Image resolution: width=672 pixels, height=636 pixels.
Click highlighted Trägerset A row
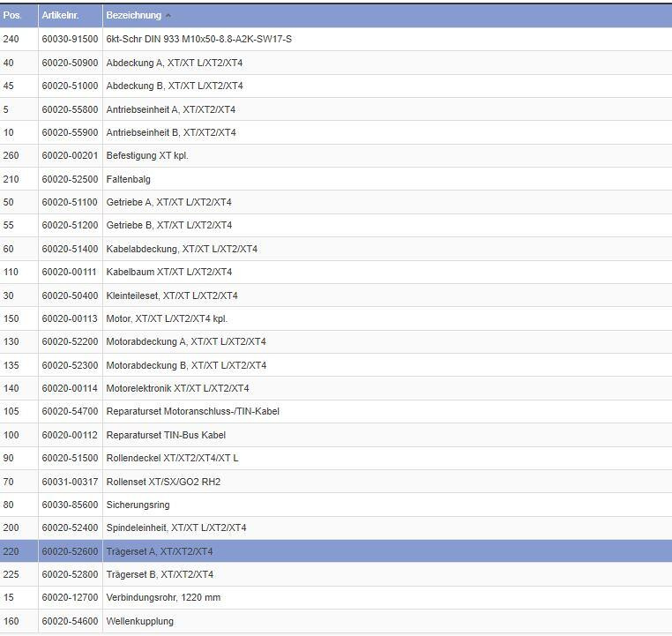pos(160,551)
